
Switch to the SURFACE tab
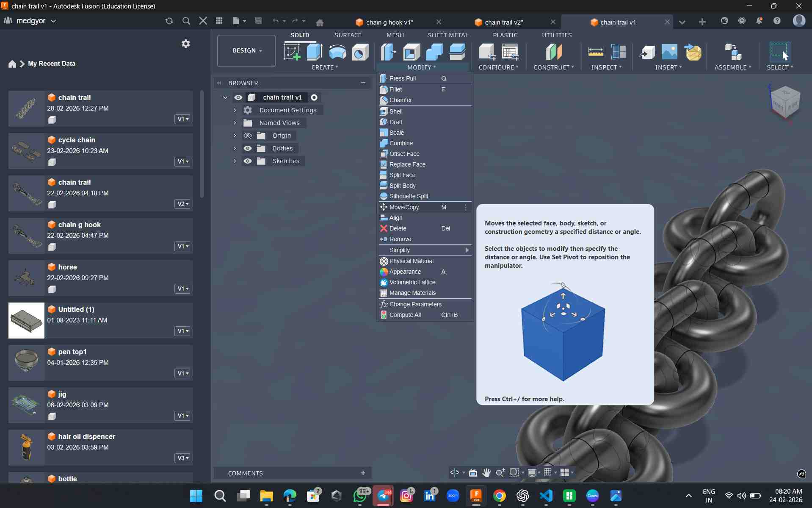(x=348, y=35)
